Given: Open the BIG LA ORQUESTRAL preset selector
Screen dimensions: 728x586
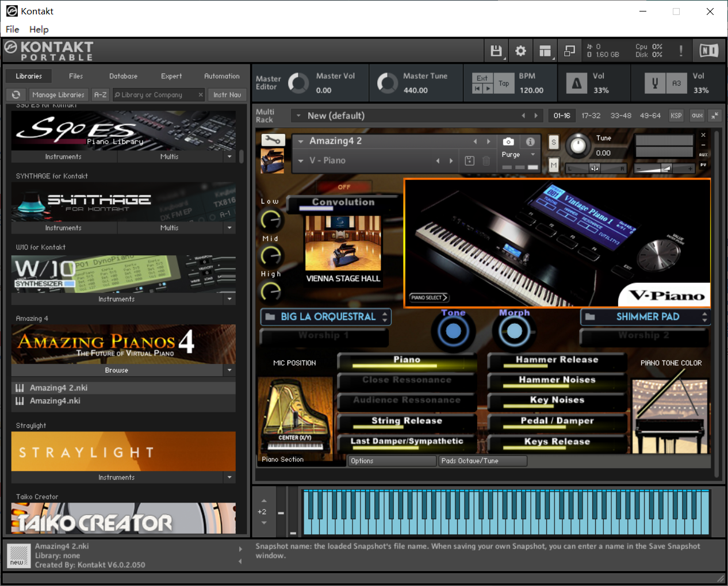Looking at the screenshot, I should point(325,316).
